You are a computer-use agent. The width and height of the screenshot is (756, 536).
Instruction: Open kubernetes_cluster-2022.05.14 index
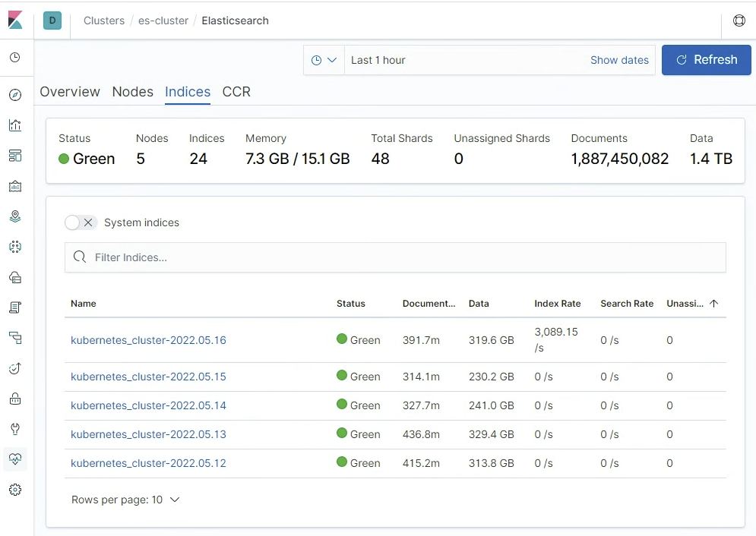click(x=148, y=405)
